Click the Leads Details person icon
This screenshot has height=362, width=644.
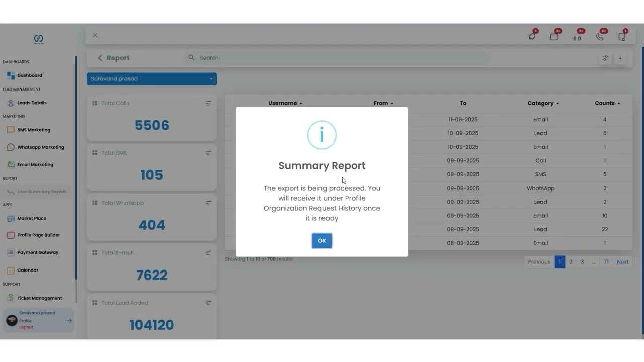(x=11, y=103)
